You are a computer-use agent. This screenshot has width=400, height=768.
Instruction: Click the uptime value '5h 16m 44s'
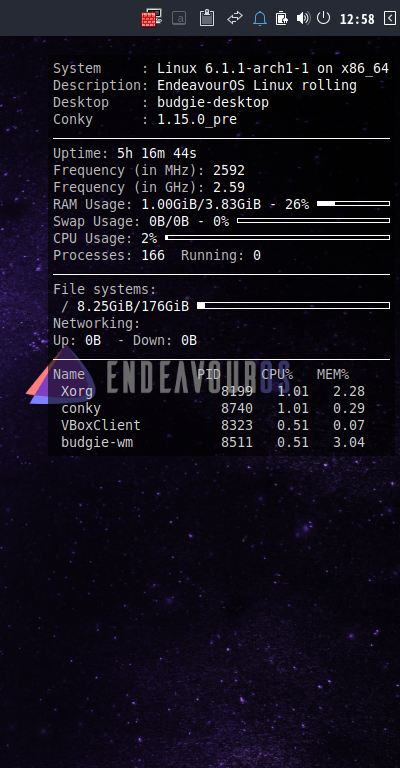[x=157, y=153]
